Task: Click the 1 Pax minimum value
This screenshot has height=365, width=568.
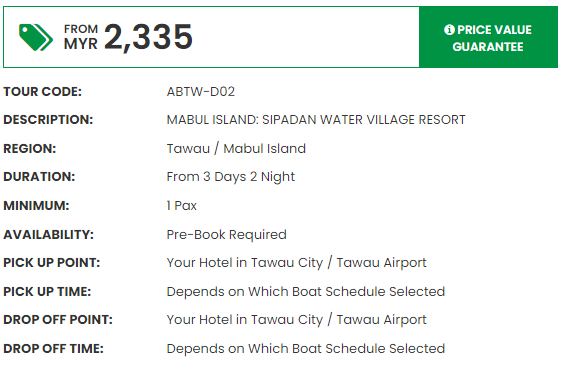Action: click(181, 206)
